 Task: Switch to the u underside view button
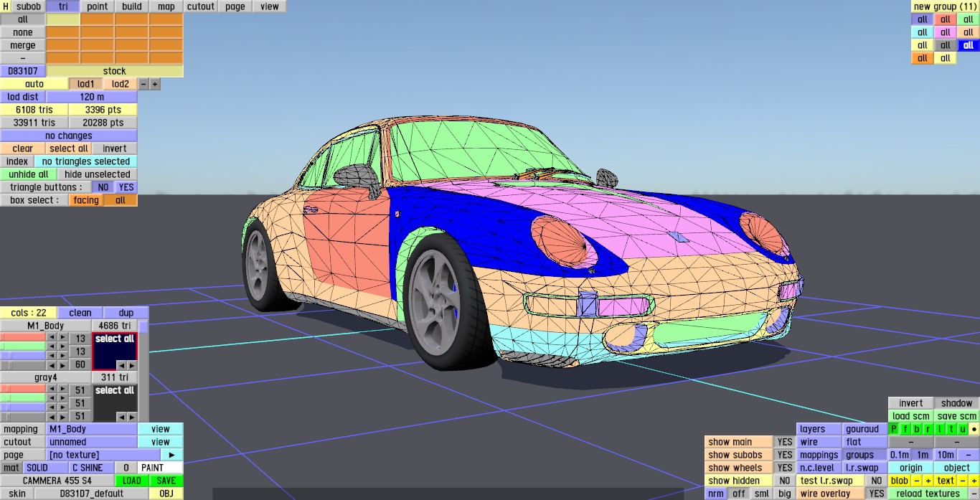click(962, 429)
